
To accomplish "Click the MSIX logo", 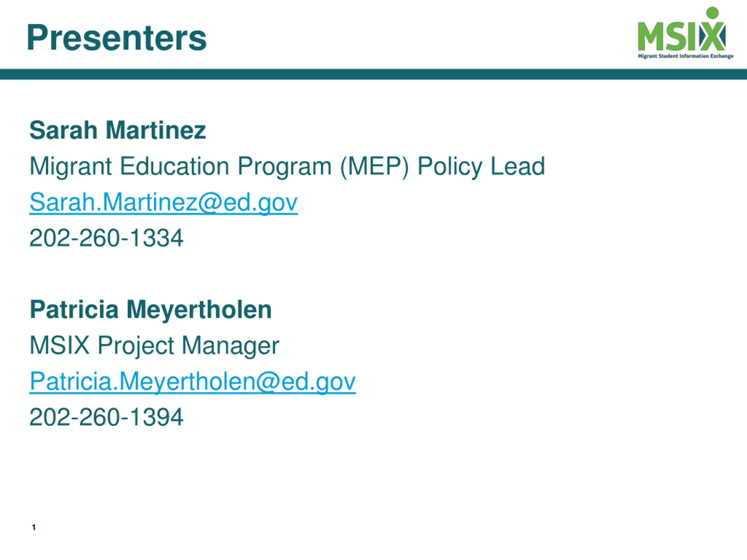I will (x=685, y=33).
